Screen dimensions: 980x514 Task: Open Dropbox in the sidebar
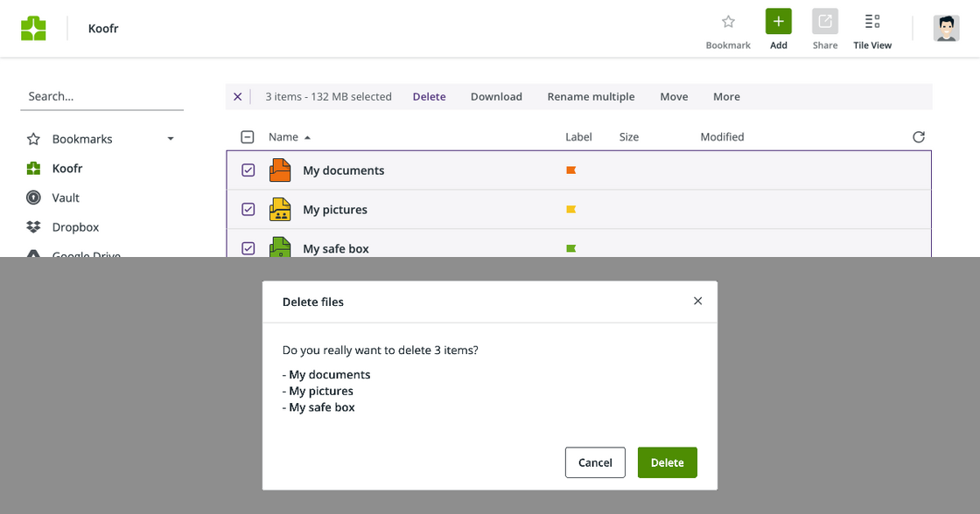click(x=75, y=227)
